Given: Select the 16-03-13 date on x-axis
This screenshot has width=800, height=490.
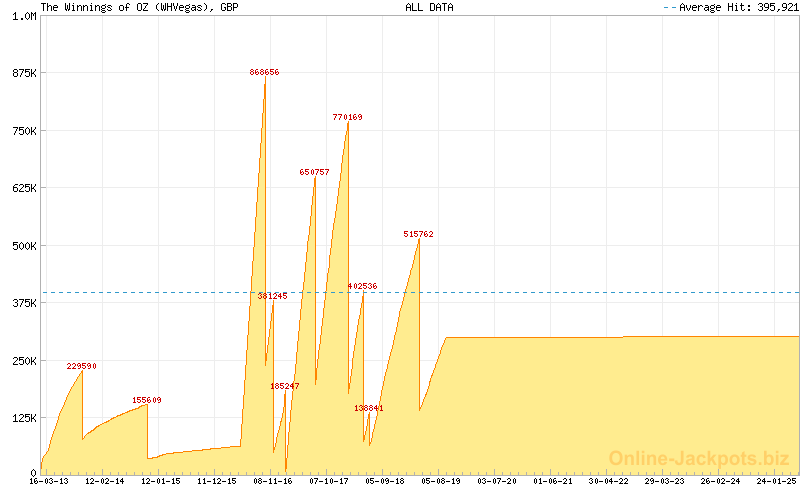Looking at the screenshot, I should point(49,481).
